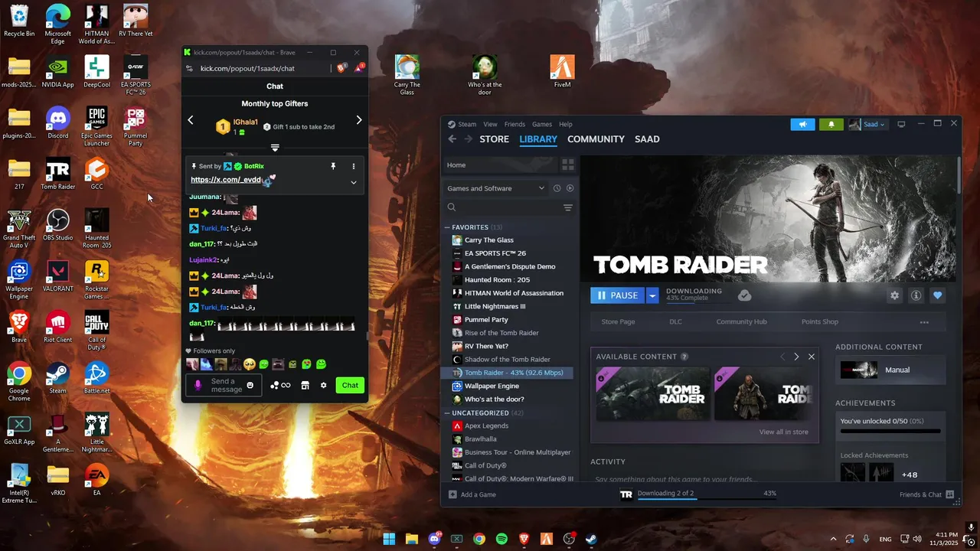
Task: Open the three-dot more links menu
Action: 924,322
